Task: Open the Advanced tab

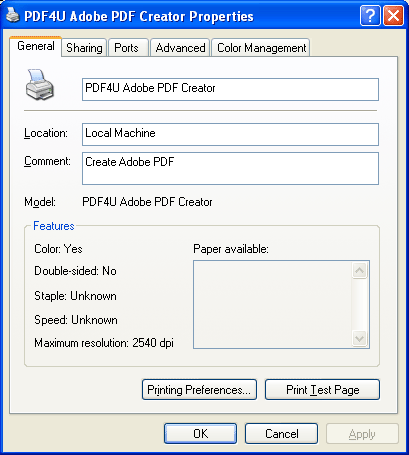Action: tap(180, 48)
